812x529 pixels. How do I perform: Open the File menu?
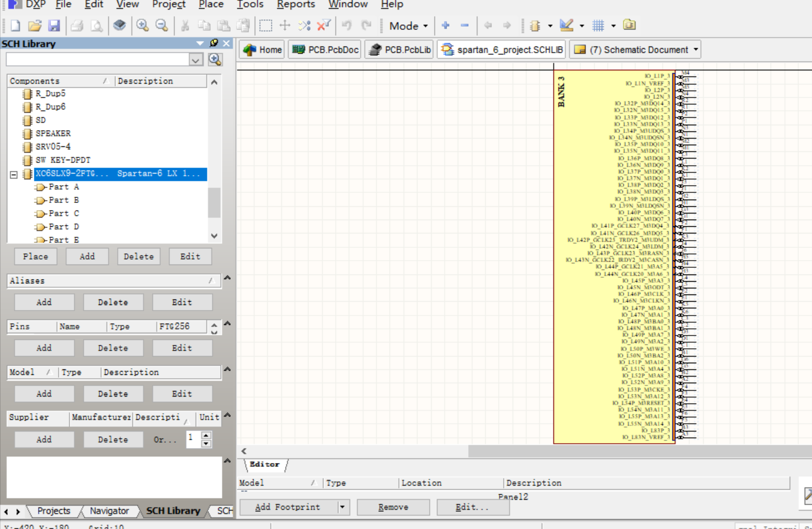[x=63, y=4]
